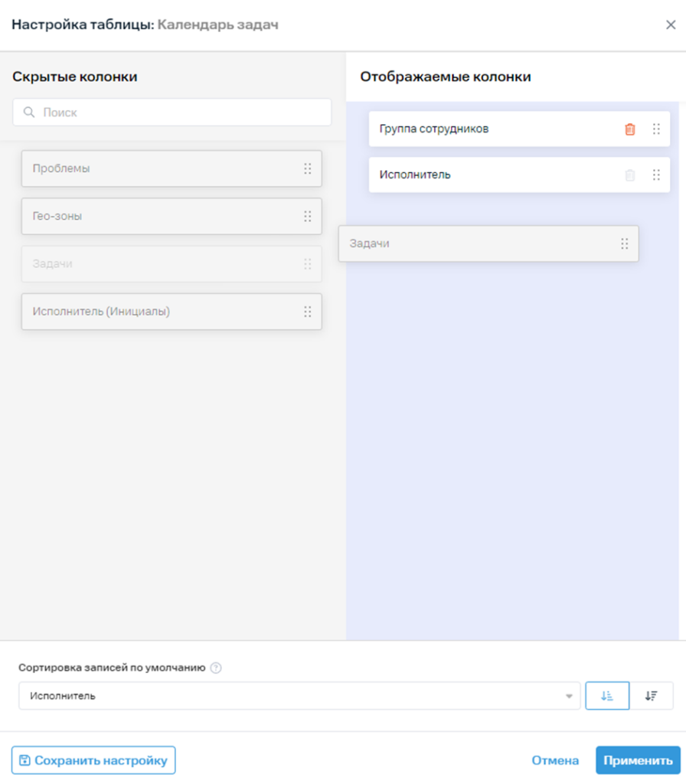Click the Применить button
686x784 pixels.
[x=638, y=760]
